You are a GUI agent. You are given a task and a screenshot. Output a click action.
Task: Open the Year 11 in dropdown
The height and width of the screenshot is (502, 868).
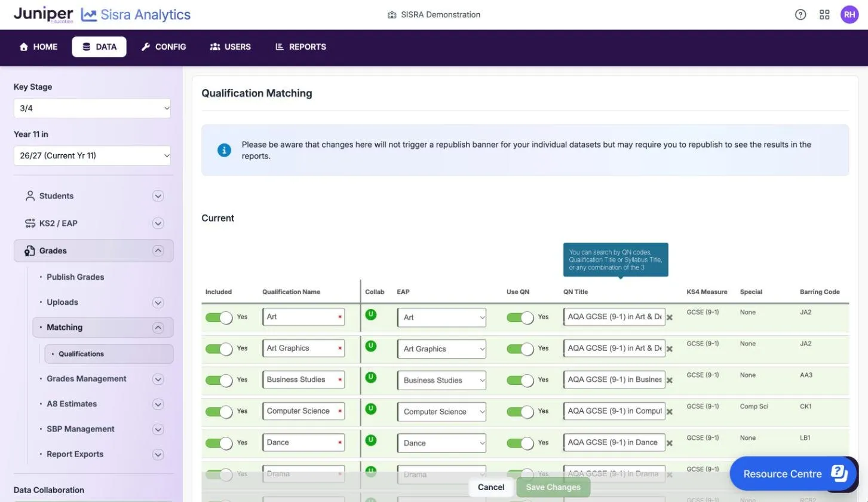tap(92, 155)
